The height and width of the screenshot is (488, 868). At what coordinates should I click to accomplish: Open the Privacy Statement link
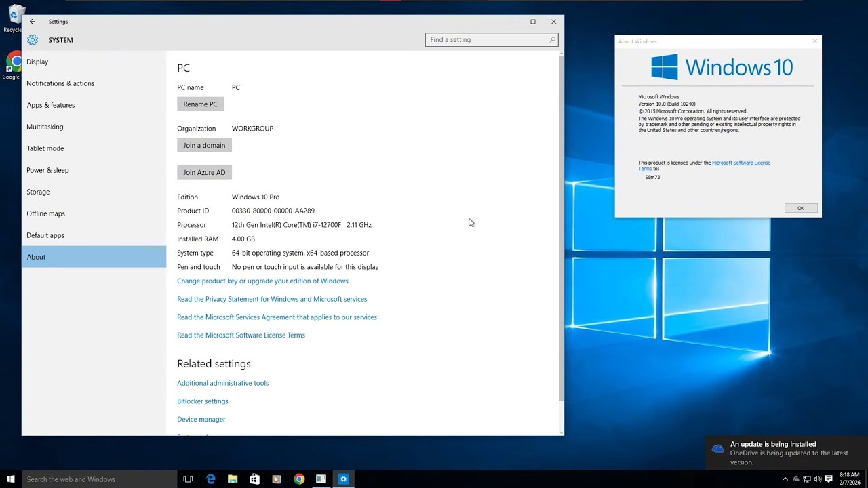pyautogui.click(x=272, y=299)
